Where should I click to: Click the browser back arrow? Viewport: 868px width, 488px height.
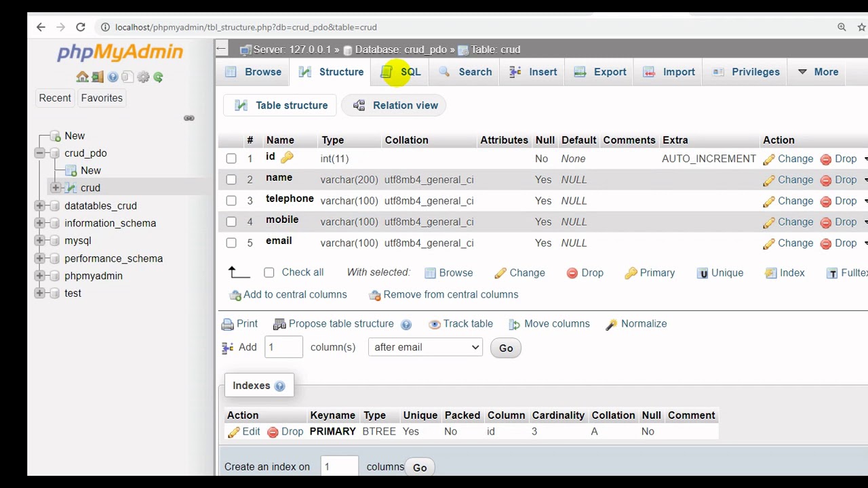click(x=41, y=27)
